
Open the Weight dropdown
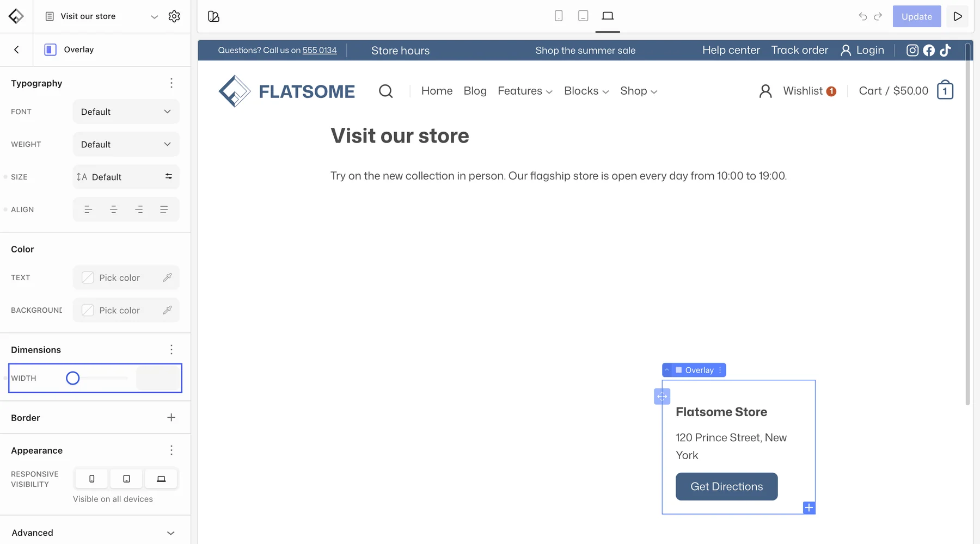pos(126,144)
